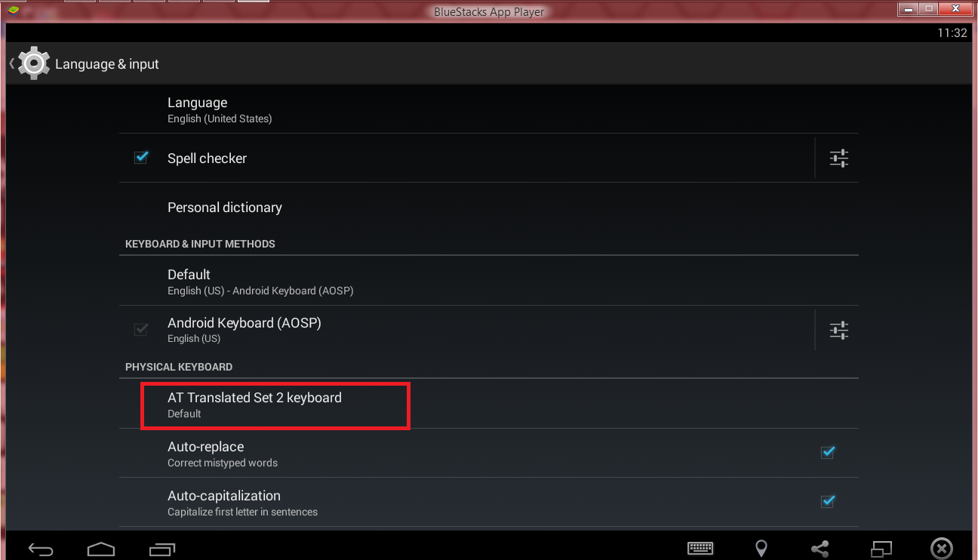Tap the Android back navigation arrow

click(x=41, y=549)
